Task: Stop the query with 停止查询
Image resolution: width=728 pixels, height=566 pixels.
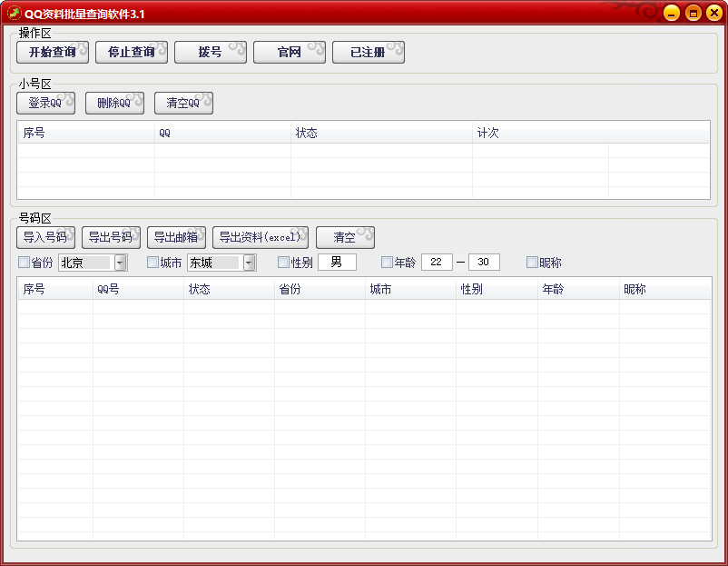Action: click(132, 52)
